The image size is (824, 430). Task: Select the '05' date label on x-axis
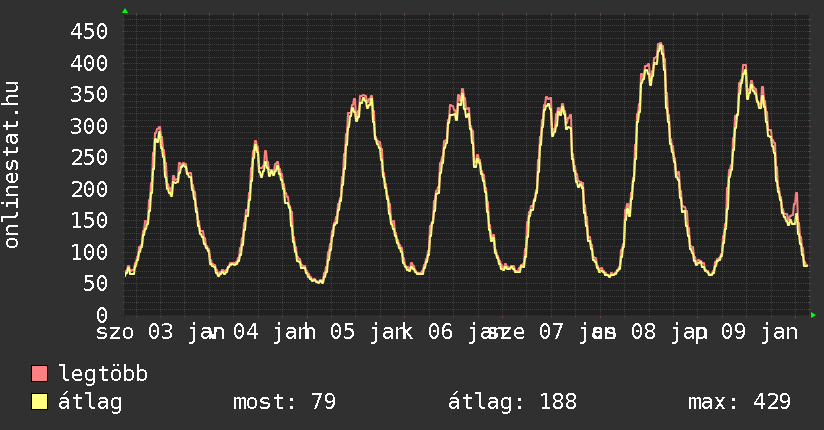point(342,332)
